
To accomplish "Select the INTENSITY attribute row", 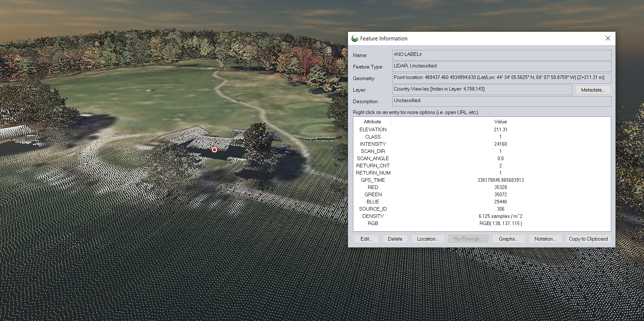I will tap(482, 144).
